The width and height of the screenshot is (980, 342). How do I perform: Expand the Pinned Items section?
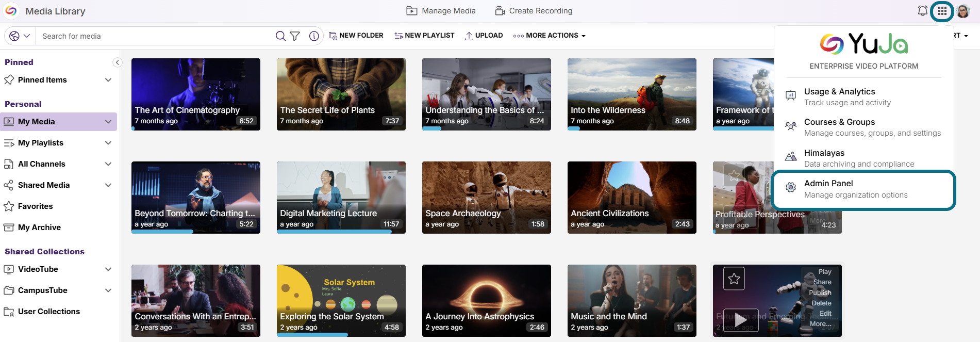pos(108,80)
